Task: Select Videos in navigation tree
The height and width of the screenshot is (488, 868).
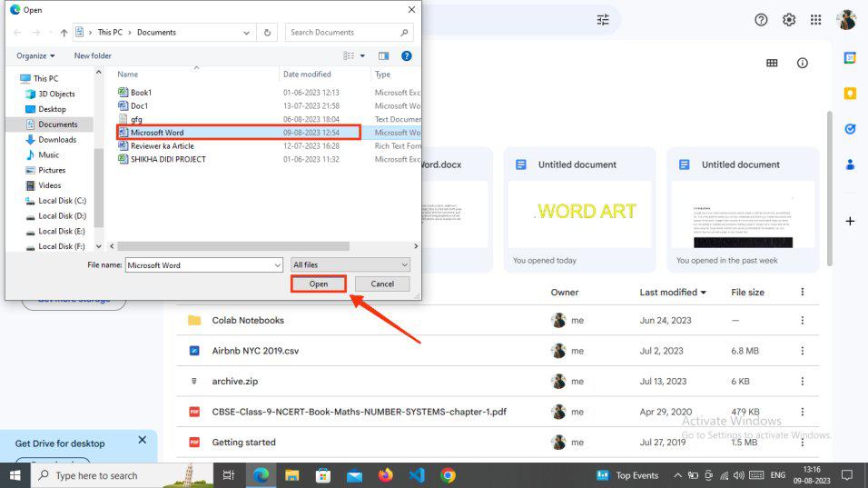Action: (44, 185)
